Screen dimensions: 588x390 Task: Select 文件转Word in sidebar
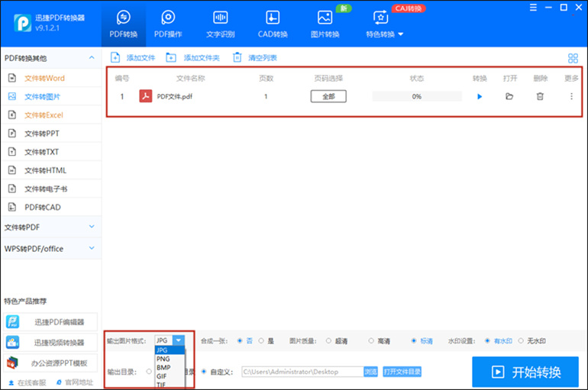point(51,78)
